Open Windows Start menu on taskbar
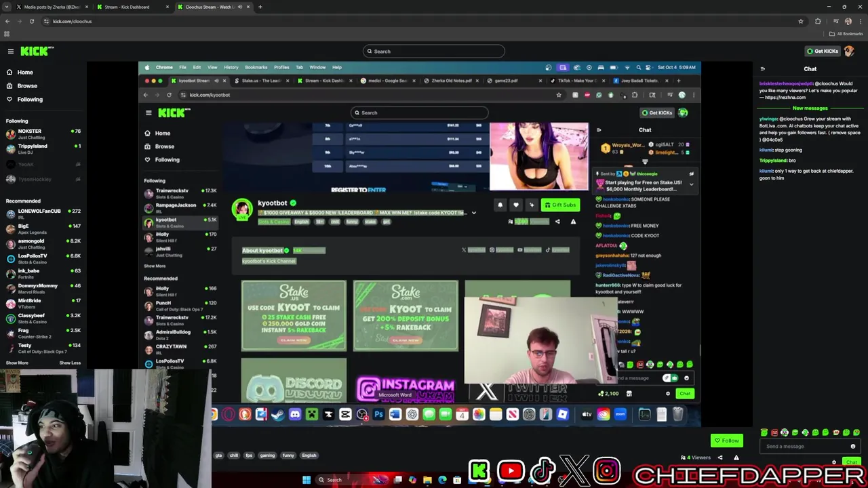The width and height of the screenshot is (868, 488). pos(306,480)
